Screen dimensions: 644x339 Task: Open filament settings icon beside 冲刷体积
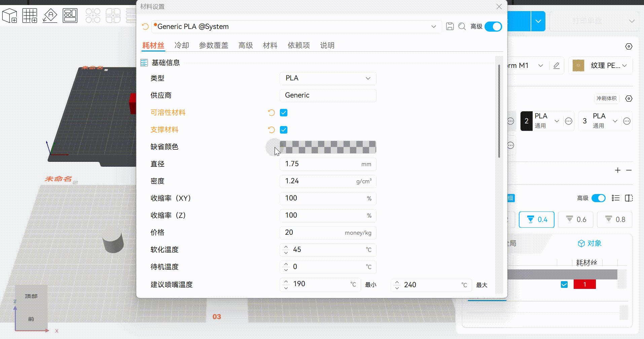(x=629, y=99)
